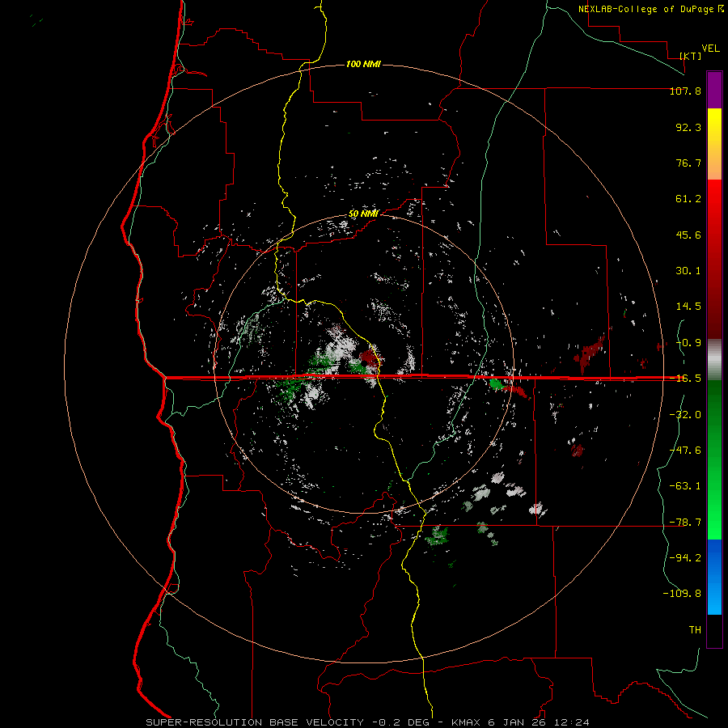
Task: Click the TH label on the scale
Action: tap(695, 630)
